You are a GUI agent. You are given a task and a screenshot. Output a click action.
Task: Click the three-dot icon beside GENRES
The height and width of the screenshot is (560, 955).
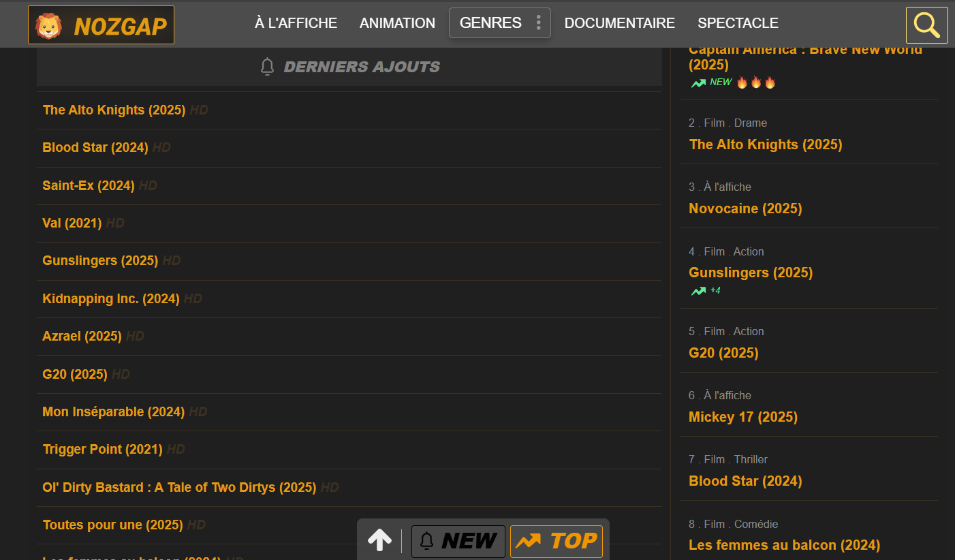point(538,23)
